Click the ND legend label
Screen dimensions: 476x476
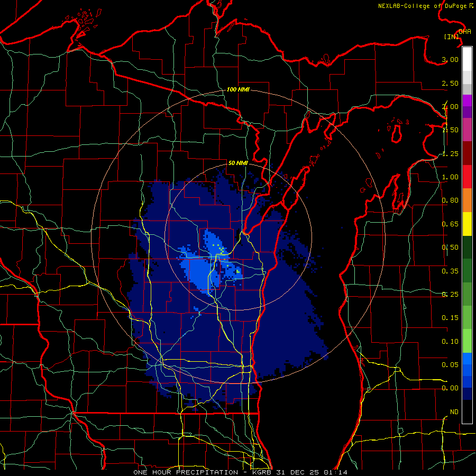pyautogui.click(x=454, y=412)
